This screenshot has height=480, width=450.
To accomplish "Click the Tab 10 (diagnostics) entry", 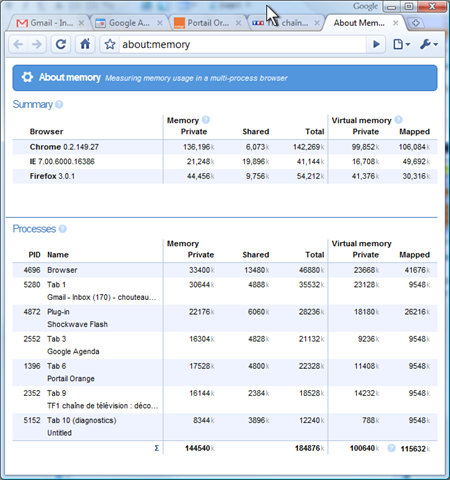I will click(x=82, y=420).
